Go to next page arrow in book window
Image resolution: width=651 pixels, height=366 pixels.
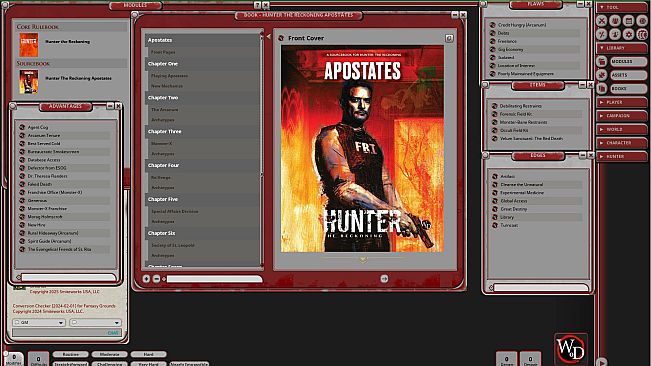pyautogui.click(x=384, y=279)
